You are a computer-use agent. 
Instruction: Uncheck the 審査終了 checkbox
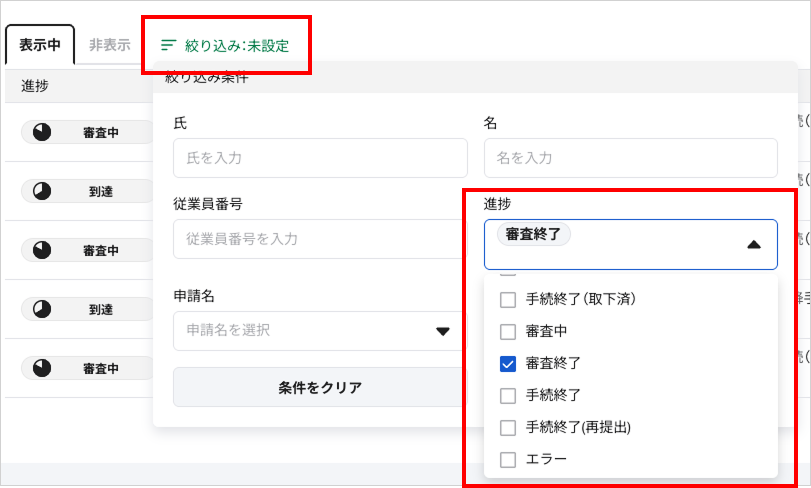point(508,363)
